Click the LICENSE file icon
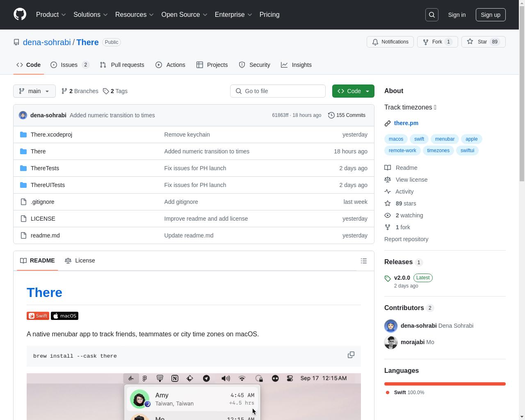 (x=23, y=219)
